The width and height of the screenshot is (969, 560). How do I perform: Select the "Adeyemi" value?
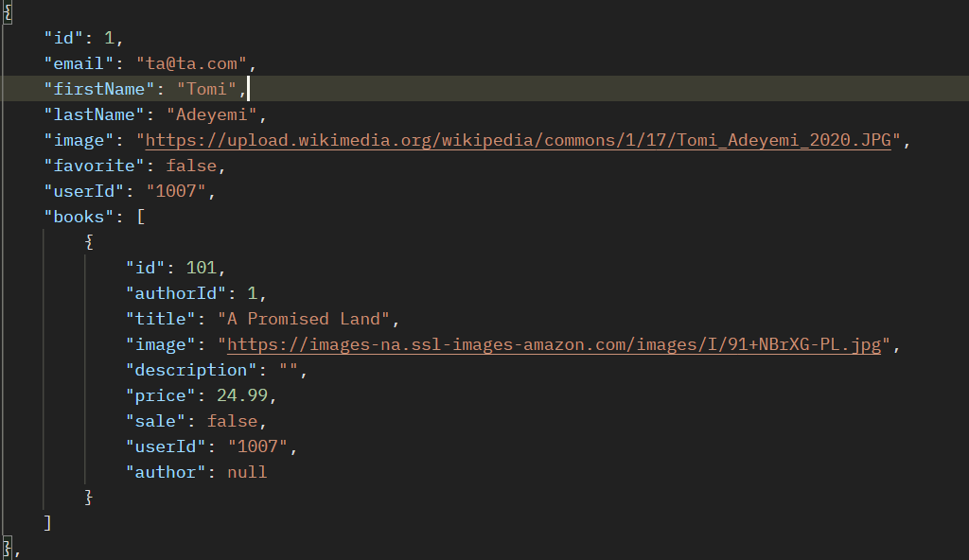pos(211,114)
